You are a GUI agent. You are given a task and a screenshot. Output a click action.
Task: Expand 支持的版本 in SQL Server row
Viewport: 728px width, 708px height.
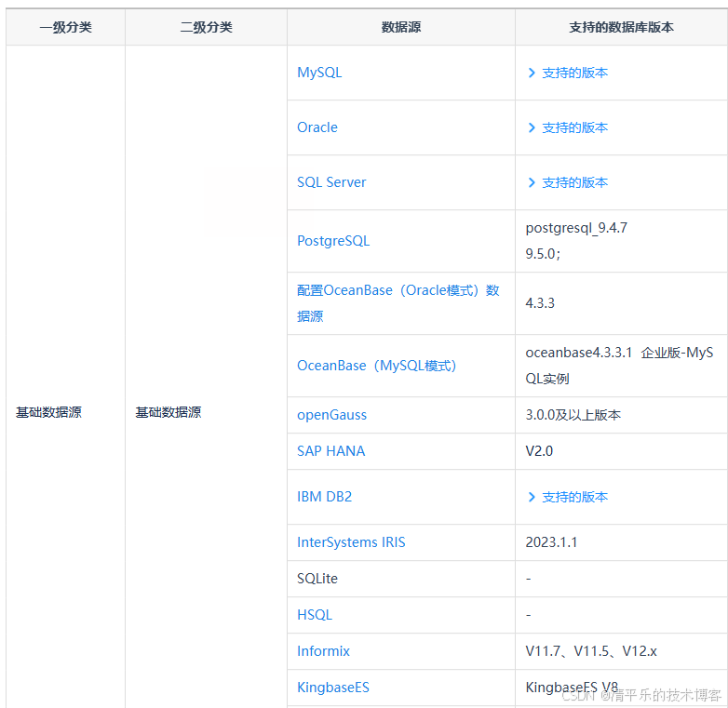click(x=568, y=182)
